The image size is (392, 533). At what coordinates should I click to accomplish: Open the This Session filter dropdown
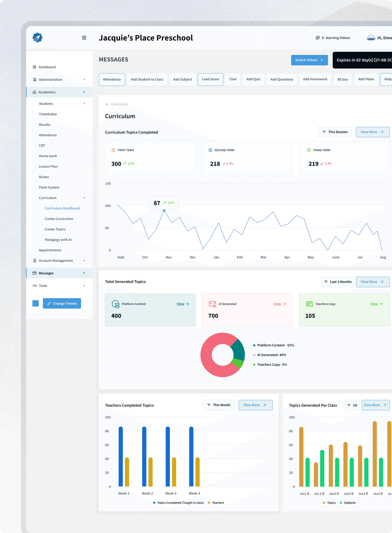click(335, 132)
